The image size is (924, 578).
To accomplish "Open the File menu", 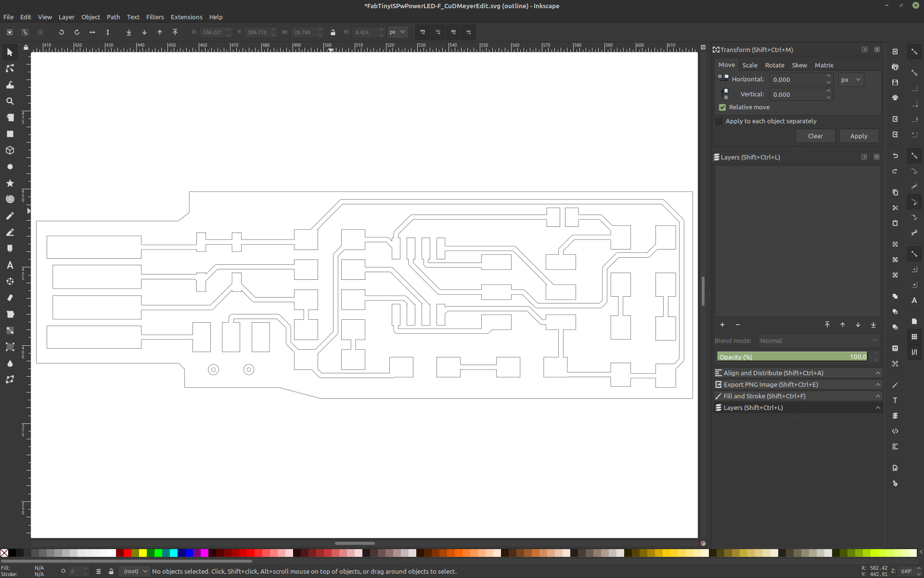I will click(x=8, y=17).
